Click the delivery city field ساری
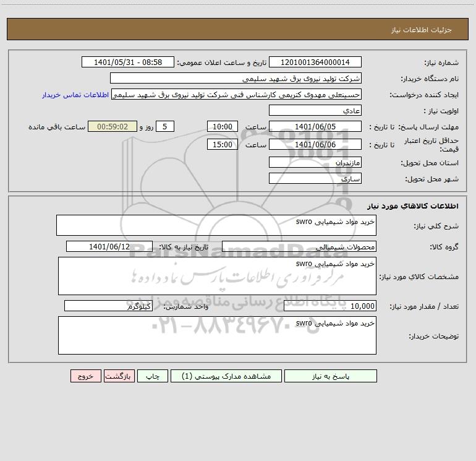 tap(315, 178)
